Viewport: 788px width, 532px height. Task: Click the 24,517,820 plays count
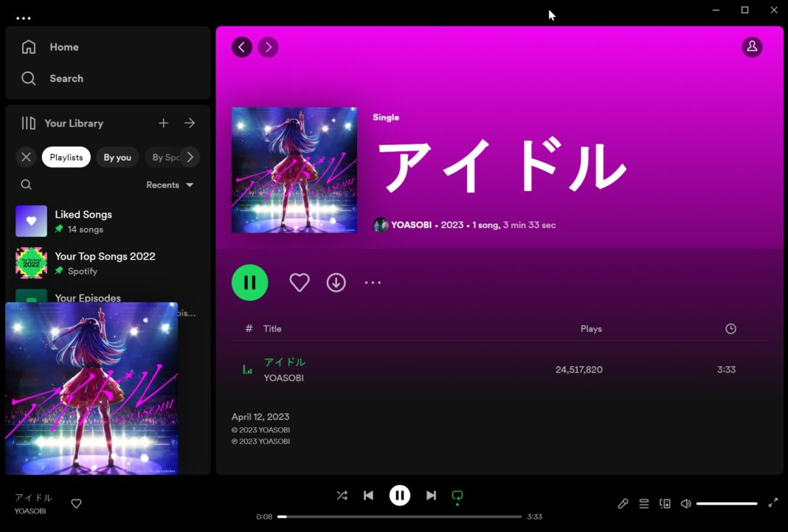pyautogui.click(x=578, y=370)
